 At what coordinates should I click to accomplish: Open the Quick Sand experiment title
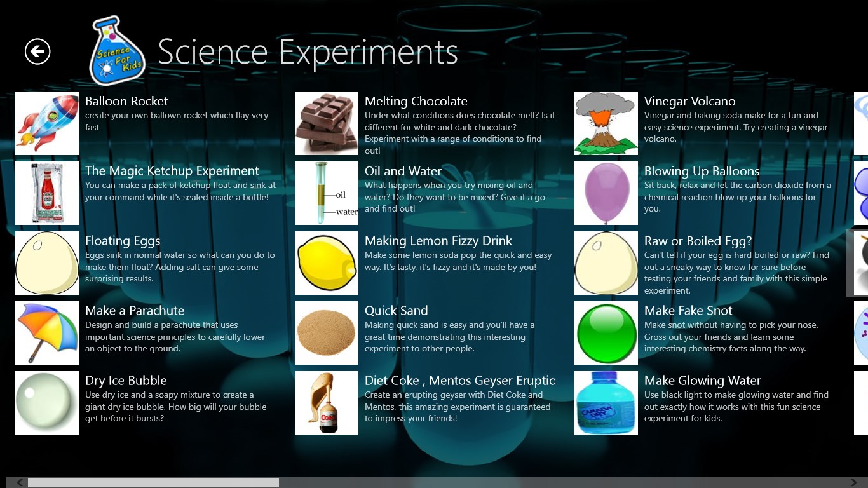396,311
